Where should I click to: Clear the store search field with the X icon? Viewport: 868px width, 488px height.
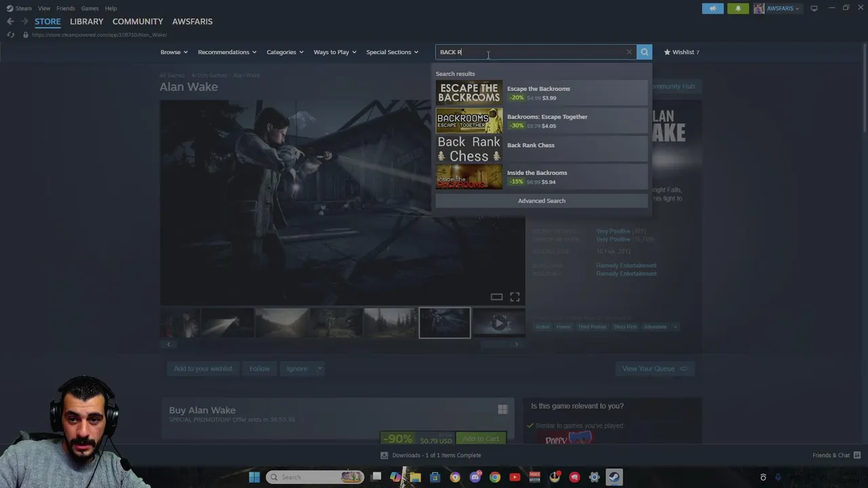tap(629, 52)
